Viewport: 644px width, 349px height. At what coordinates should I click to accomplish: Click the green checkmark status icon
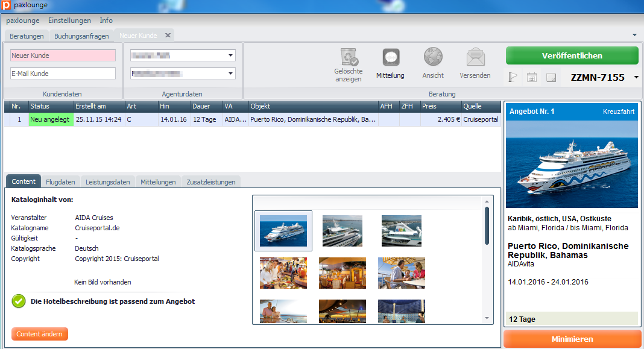[x=19, y=301]
